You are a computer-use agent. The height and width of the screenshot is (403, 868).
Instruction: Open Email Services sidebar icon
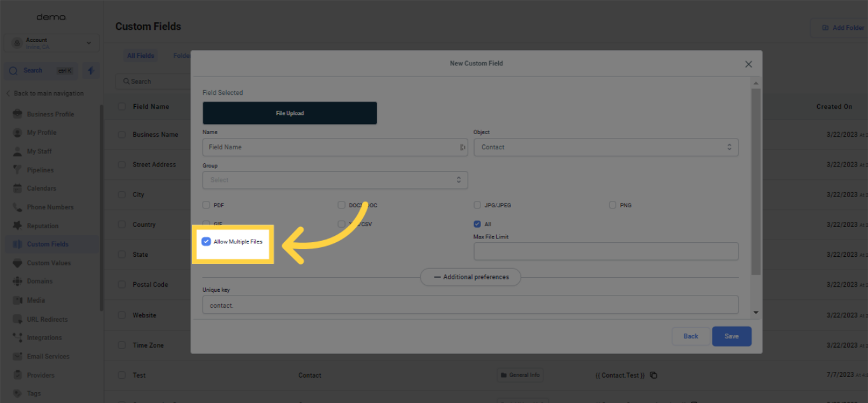point(17,357)
